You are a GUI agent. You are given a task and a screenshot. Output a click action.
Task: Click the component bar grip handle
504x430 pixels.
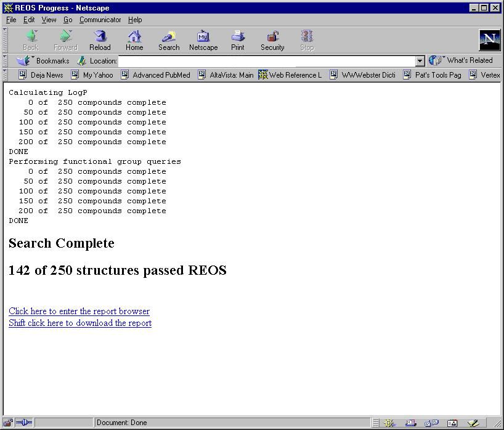coord(376,423)
